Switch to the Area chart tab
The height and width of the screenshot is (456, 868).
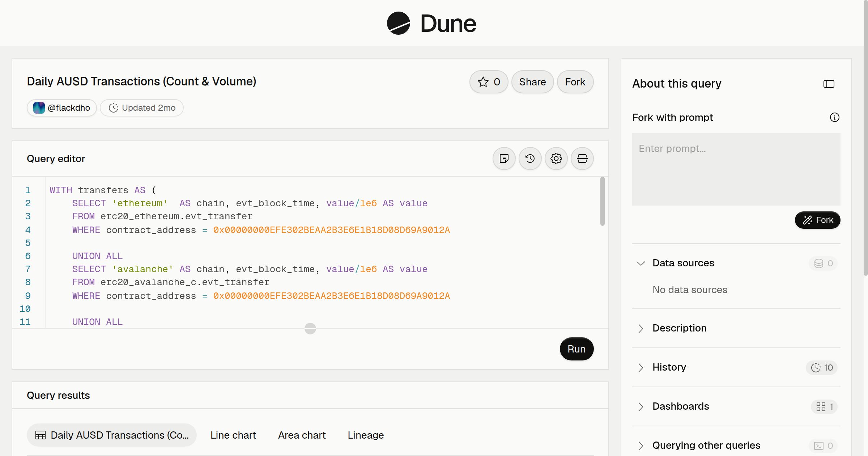pyautogui.click(x=302, y=435)
